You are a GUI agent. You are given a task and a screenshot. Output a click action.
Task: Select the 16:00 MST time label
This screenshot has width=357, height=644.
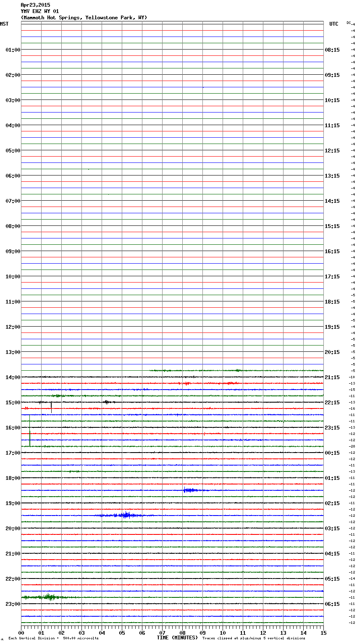pyautogui.click(x=13, y=428)
